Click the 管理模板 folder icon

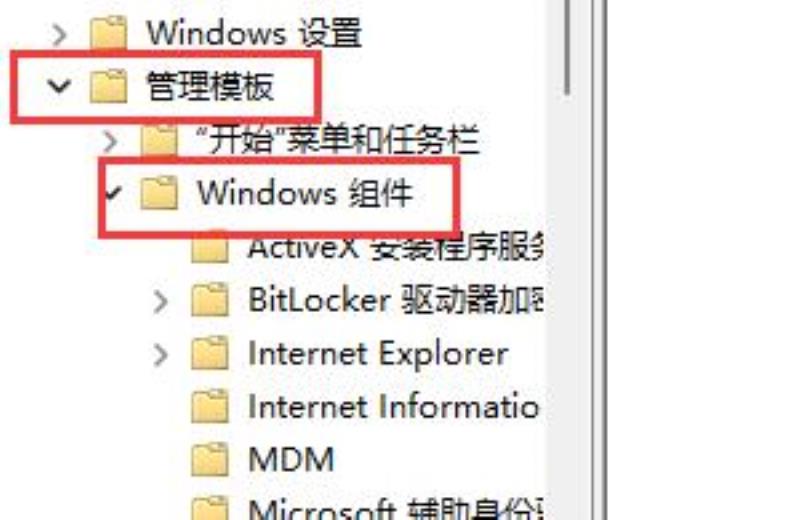coord(108,86)
